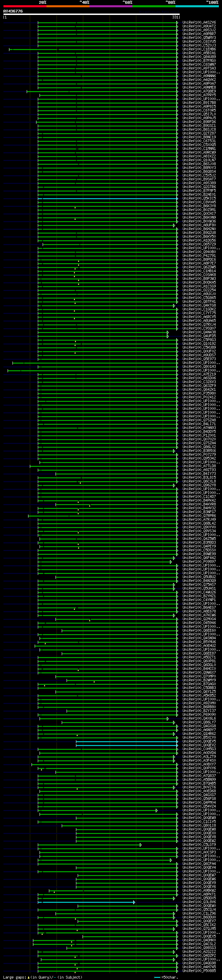This screenshot has width=222, height=980.
Task: Open hit UniRef100_A4S2V6
Action: tap(199, 23)
